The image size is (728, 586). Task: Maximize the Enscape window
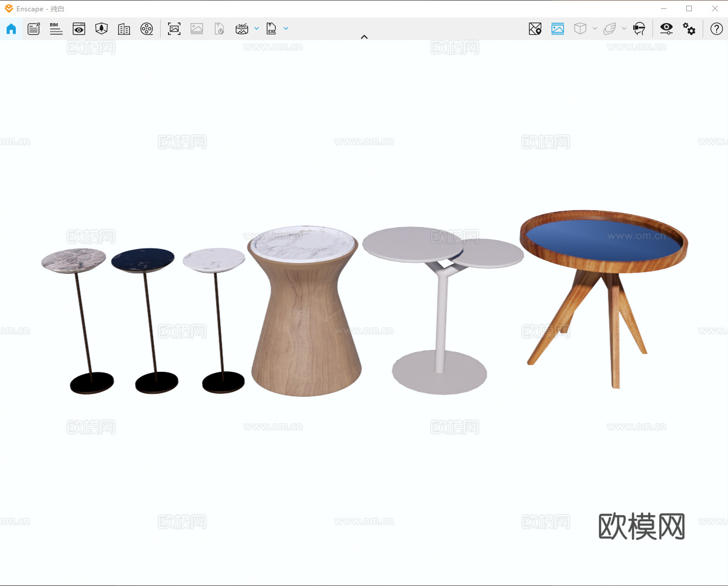(689, 8)
